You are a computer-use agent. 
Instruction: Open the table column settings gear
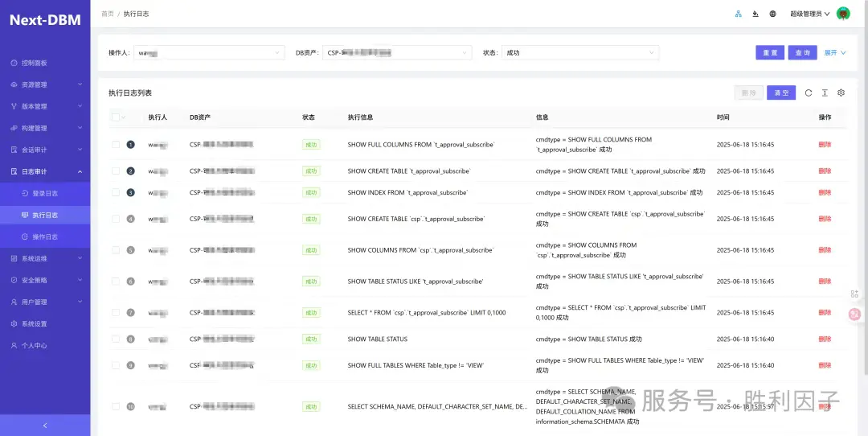tap(841, 93)
